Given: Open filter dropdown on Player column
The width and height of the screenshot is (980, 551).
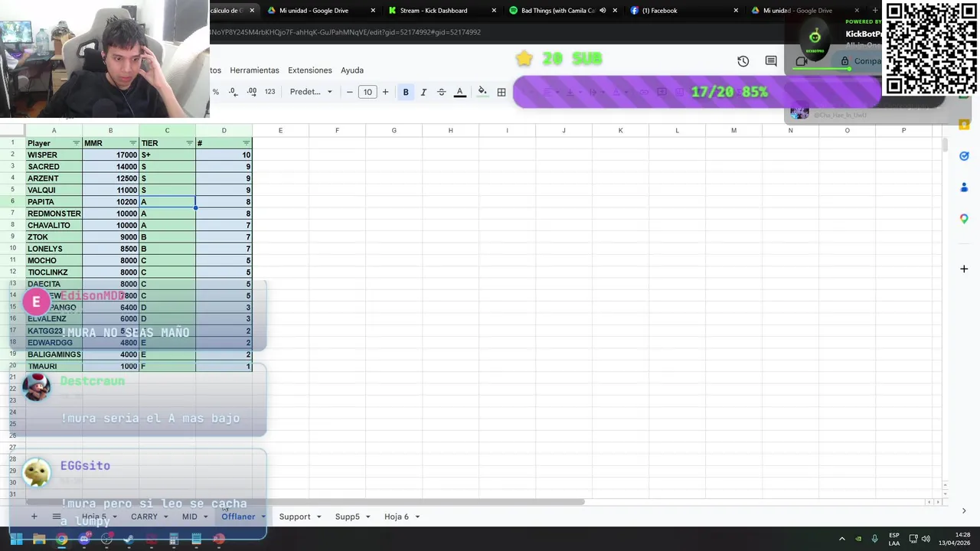Looking at the screenshot, I should [76, 143].
